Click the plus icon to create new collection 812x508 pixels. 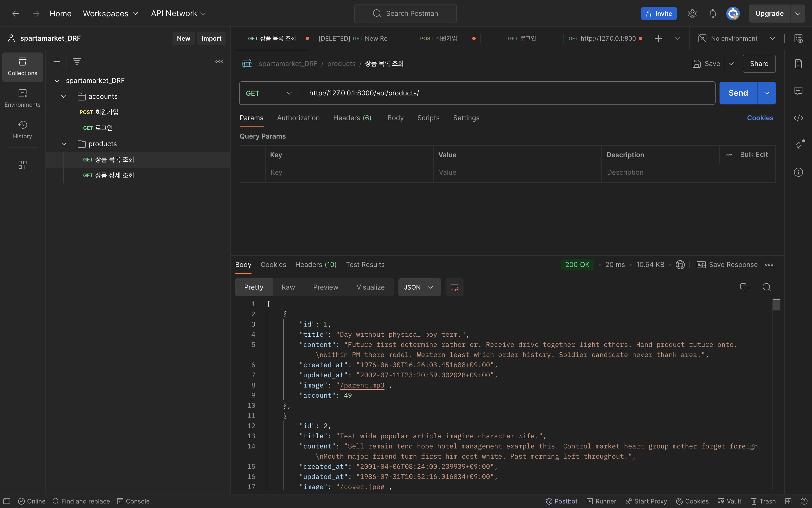57,62
